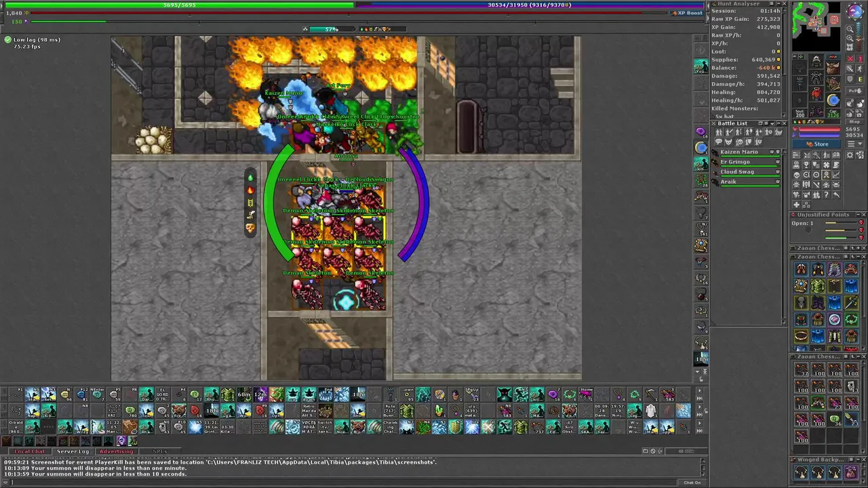Open the skull unjustified points widget
The image size is (868, 488).
[x=797, y=174]
